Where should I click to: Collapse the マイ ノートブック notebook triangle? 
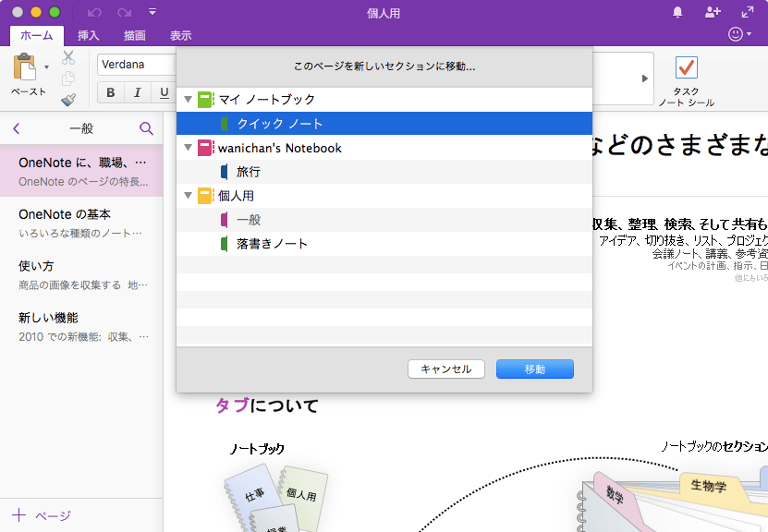(x=188, y=100)
